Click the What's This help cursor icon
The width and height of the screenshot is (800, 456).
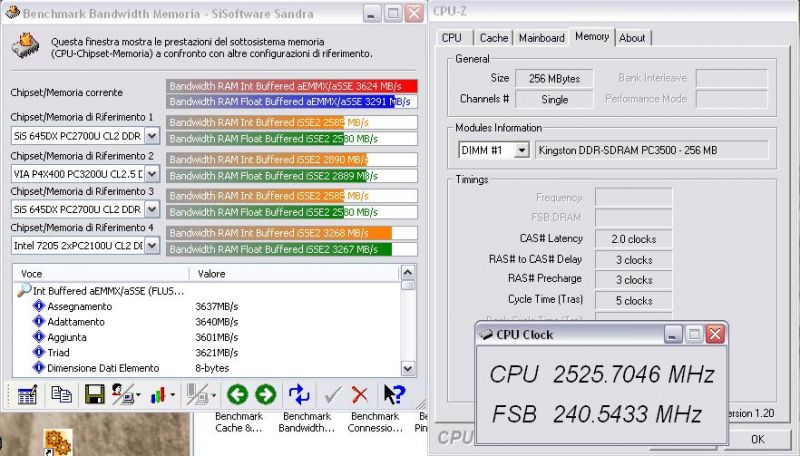tap(394, 394)
